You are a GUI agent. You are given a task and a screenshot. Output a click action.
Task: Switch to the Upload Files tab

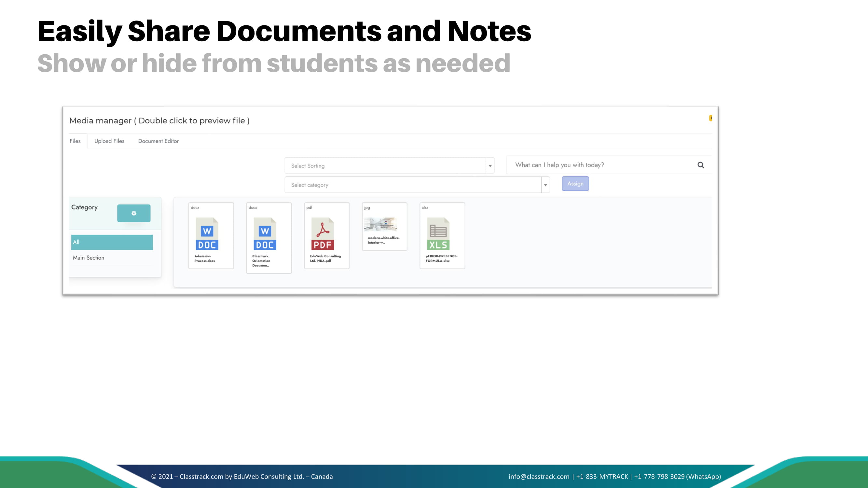[x=109, y=141]
